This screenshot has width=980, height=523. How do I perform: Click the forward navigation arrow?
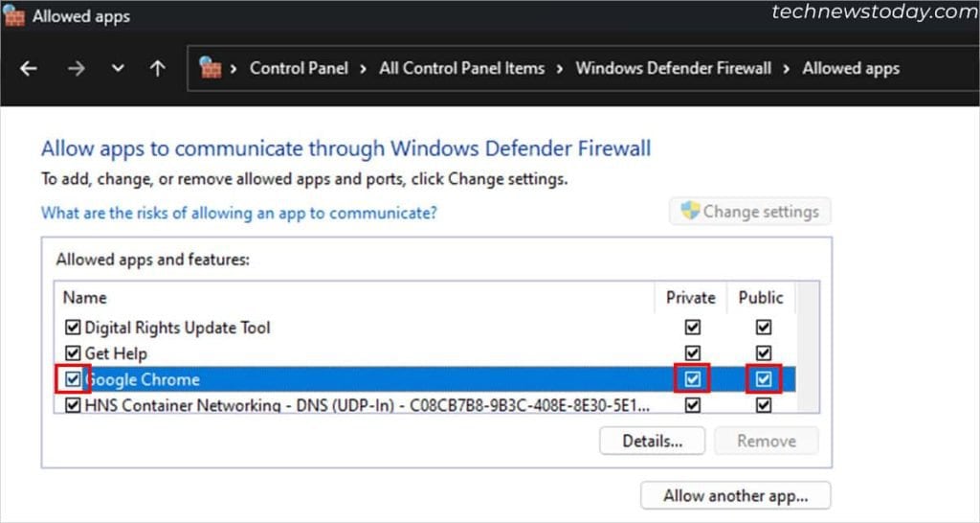pyautogui.click(x=77, y=69)
